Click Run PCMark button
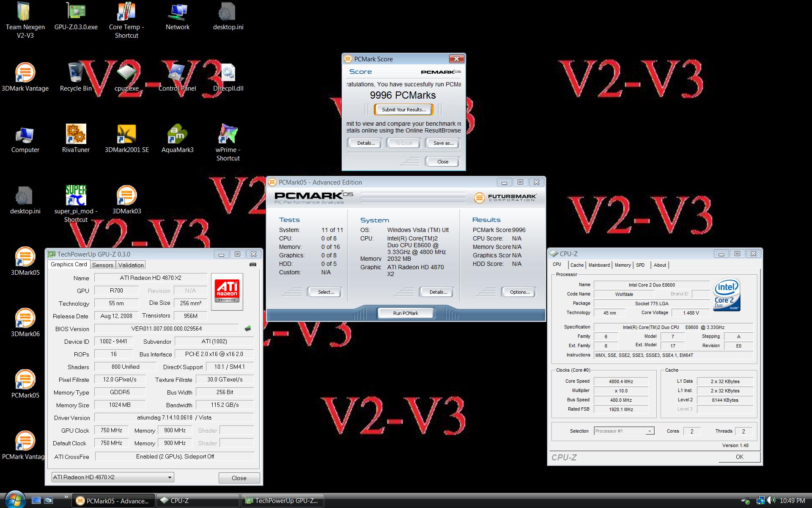The height and width of the screenshot is (508, 812). tap(405, 313)
